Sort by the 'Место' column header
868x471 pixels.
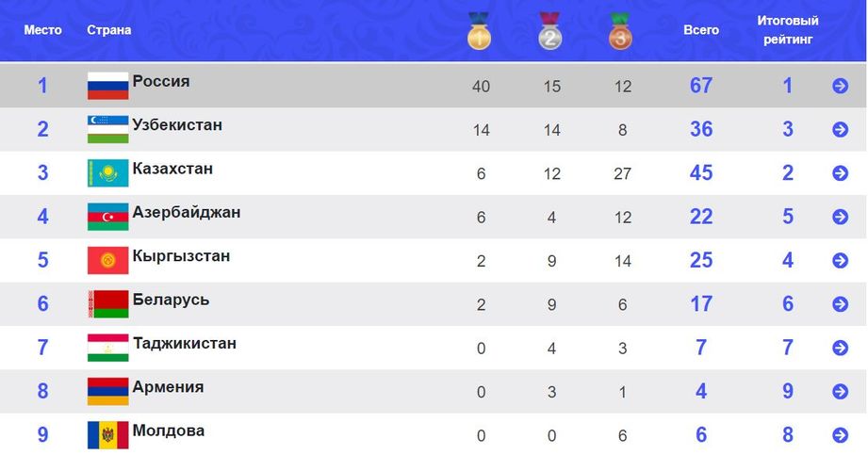42,30
